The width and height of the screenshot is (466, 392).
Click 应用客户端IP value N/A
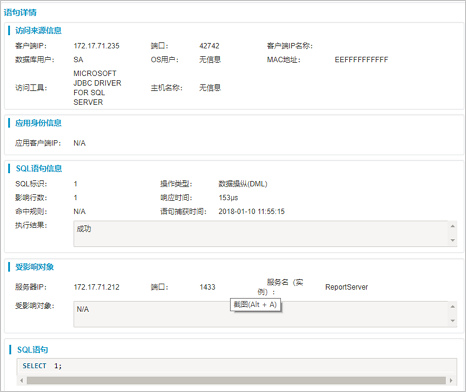pyautogui.click(x=79, y=143)
